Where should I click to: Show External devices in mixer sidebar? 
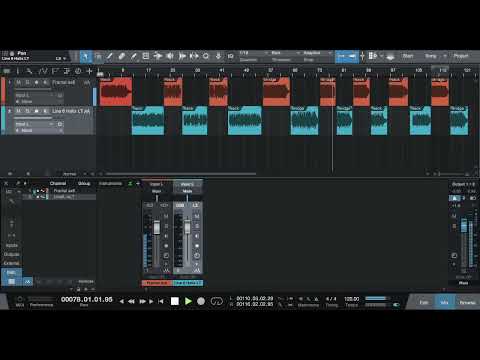(x=11, y=263)
